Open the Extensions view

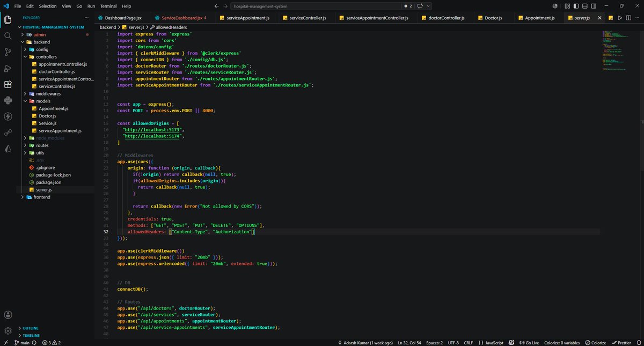click(8, 84)
